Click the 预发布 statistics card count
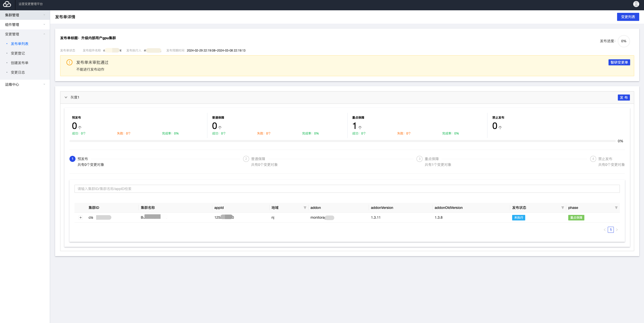The height and width of the screenshot is (323, 644). [77, 126]
